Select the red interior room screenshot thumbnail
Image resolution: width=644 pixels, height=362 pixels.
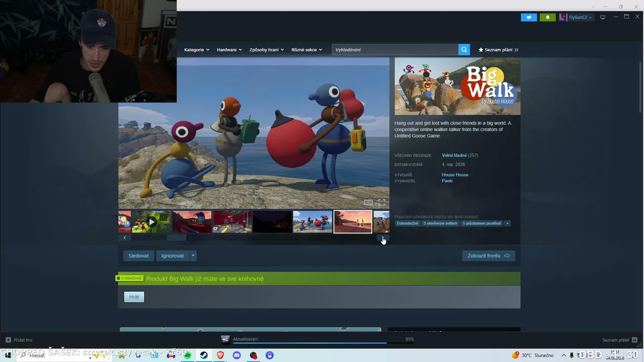[232, 222]
